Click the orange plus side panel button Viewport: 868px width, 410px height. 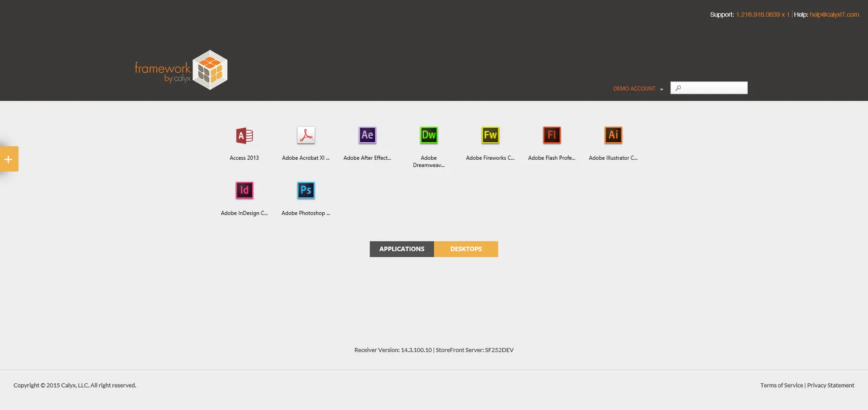click(9, 159)
